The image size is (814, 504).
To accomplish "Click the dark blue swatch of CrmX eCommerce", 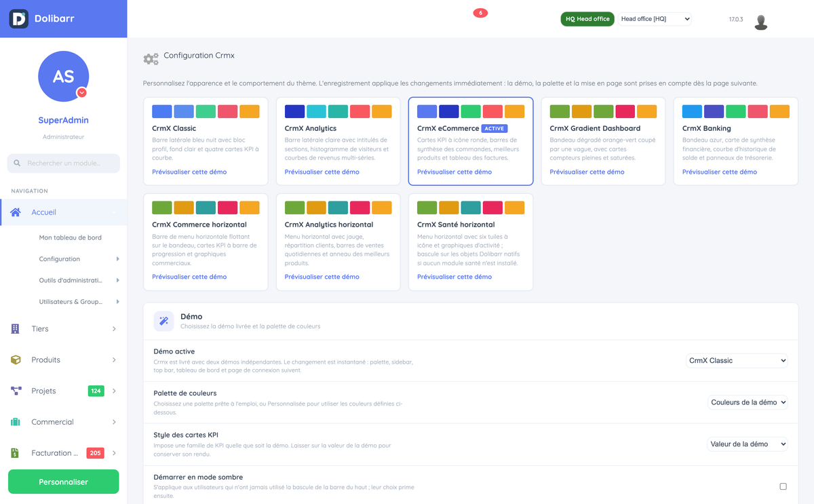I will pyautogui.click(x=449, y=112).
